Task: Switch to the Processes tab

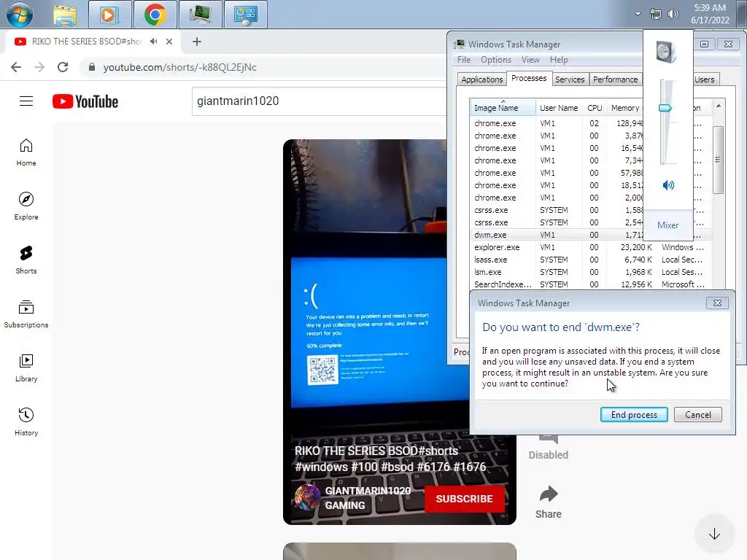Action: click(x=529, y=79)
